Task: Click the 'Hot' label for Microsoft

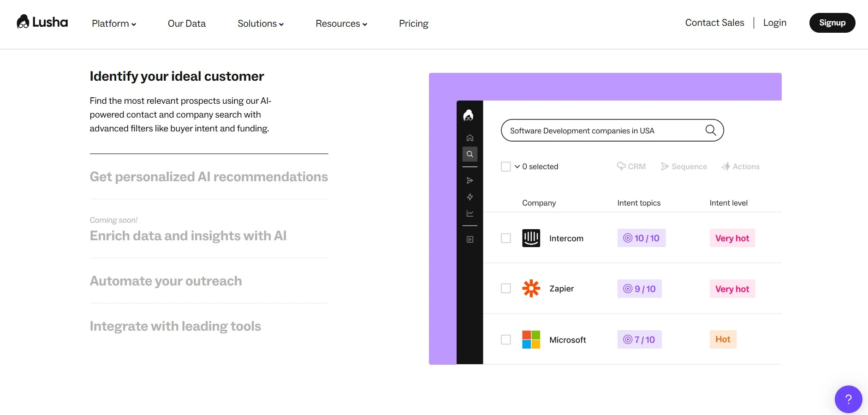Action: tap(723, 339)
